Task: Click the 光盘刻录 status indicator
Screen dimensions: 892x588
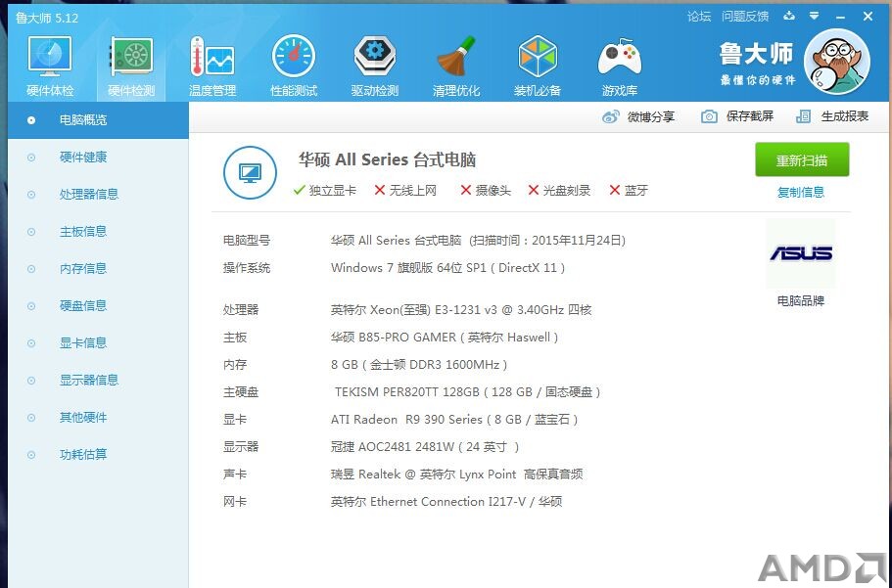Action: 559,191
